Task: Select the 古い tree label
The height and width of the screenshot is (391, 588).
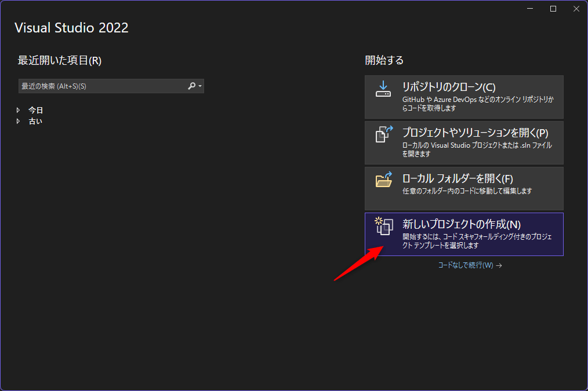Action: [35, 121]
